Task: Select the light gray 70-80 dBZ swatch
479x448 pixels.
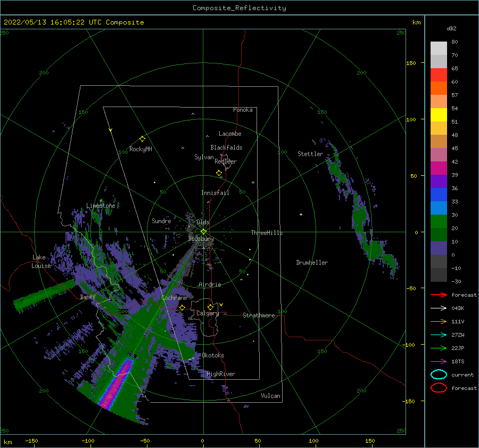Action: (439, 48)
